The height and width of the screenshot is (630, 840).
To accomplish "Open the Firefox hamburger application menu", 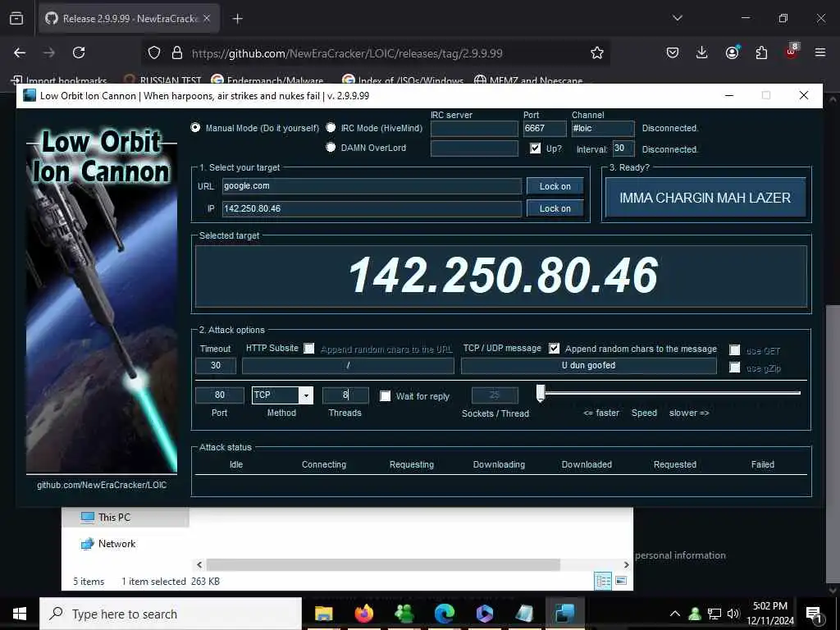I will [x=820, y=52].
